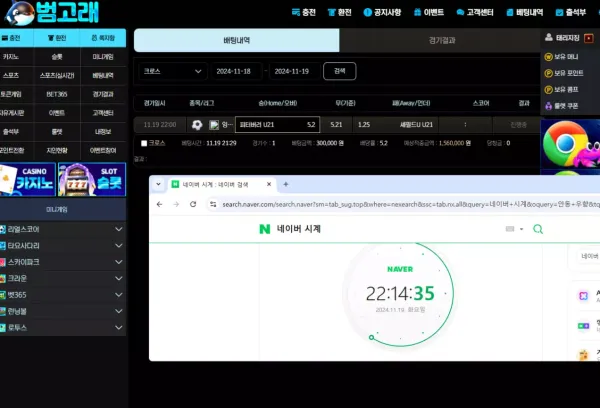Click the 보유 머니 coin icon

click(548, 57)
